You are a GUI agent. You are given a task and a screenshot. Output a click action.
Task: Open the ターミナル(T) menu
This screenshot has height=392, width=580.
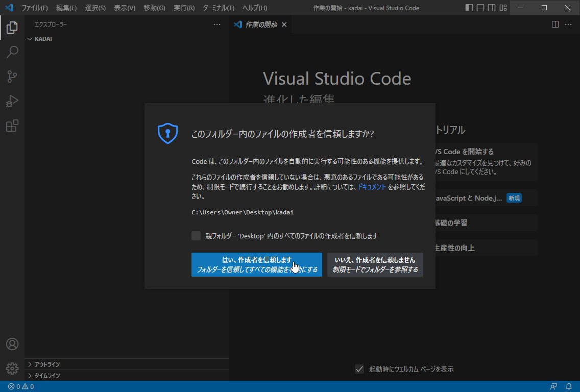pyautogui.click(x=218, y=8)
